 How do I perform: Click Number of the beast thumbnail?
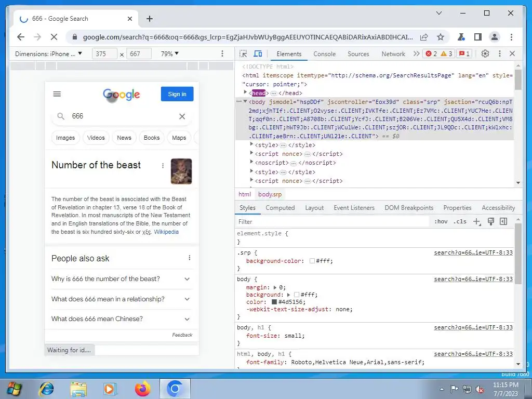pos(181,171)
